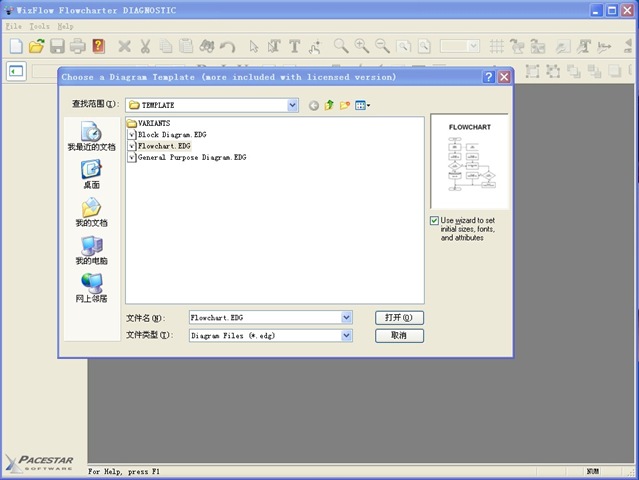Click the dialog help question mark button
Screen dimensions: 639x480
[489, 77]
